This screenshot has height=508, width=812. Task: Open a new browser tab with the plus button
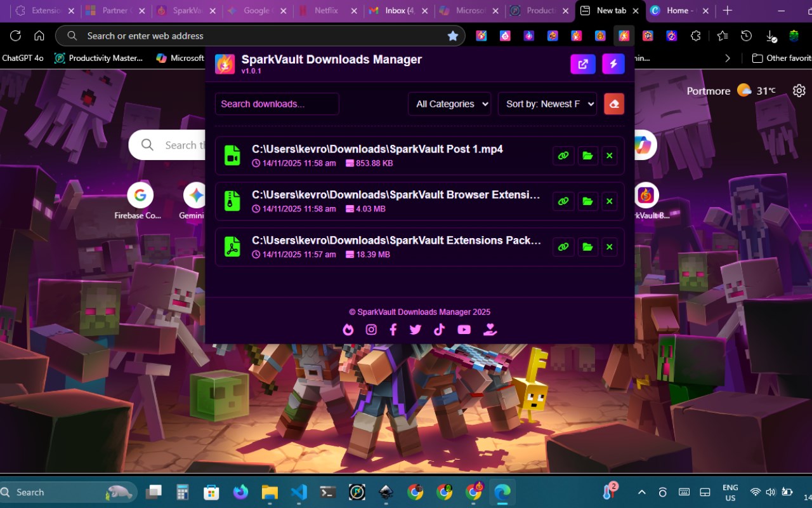(728, 11)
